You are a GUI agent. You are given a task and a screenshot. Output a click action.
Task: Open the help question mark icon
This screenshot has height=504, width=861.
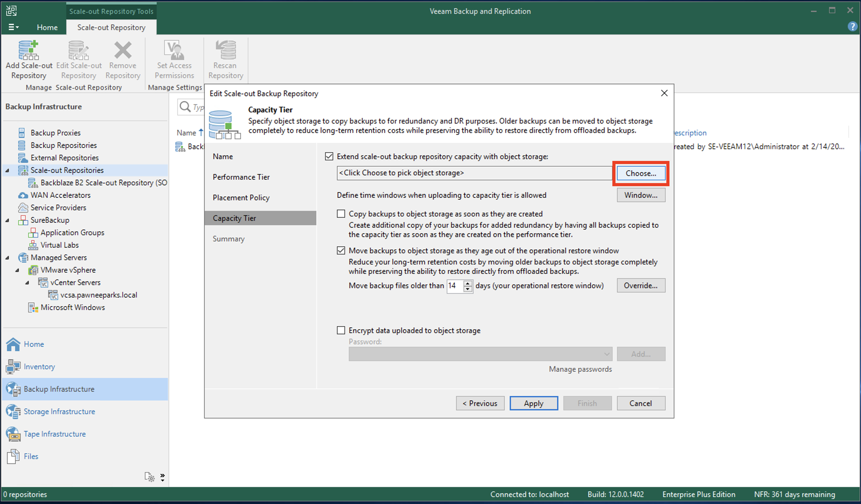point(852,26)
